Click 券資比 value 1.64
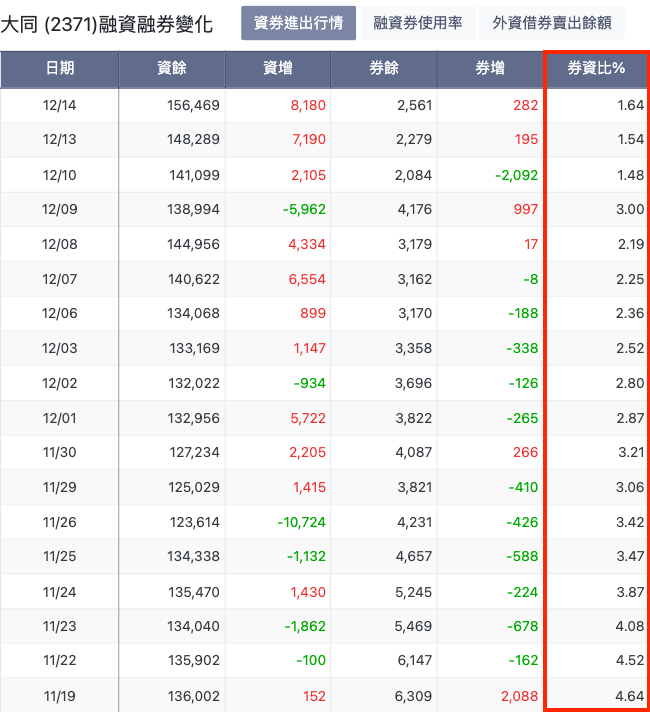Viewport: 650px width, 712px height. coord(630,105)
